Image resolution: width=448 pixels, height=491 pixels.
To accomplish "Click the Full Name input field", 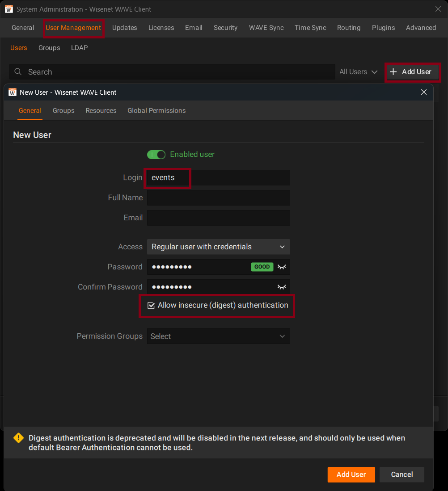I will coord(218,197).
